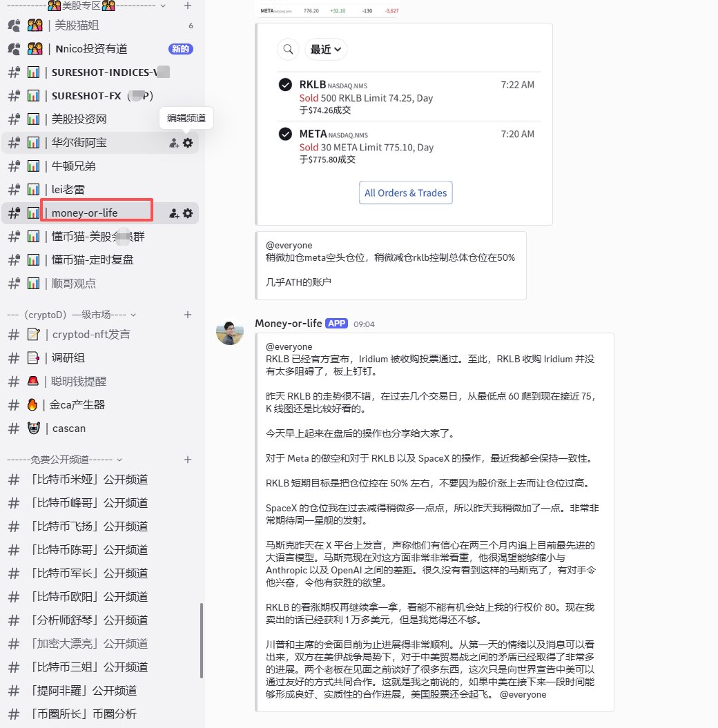The width and height of the screenshot is (718, 728).
Task: Click forum icon of Nnico投资有道 channel
Action: pos(14,49)
